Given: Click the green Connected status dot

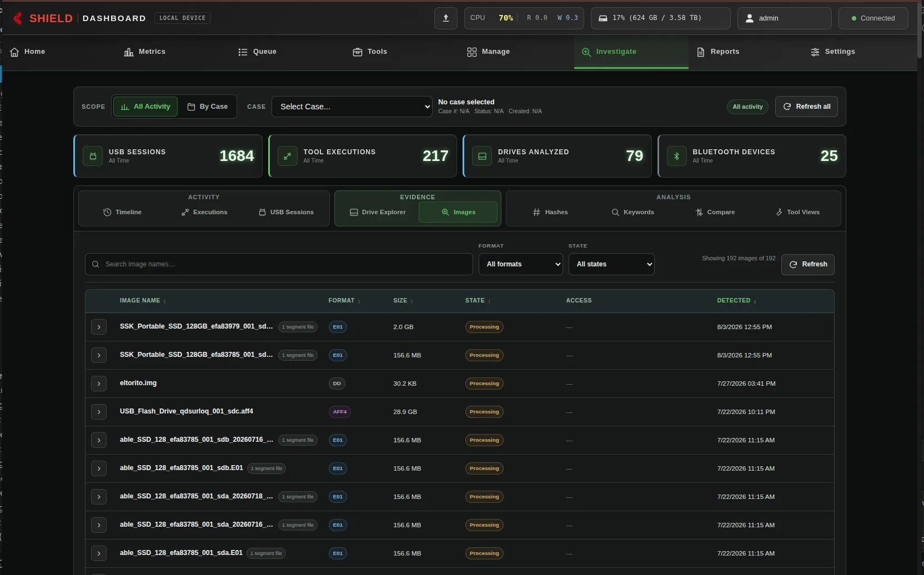Looking at the screenshot, I should click(x=853, y=18).
